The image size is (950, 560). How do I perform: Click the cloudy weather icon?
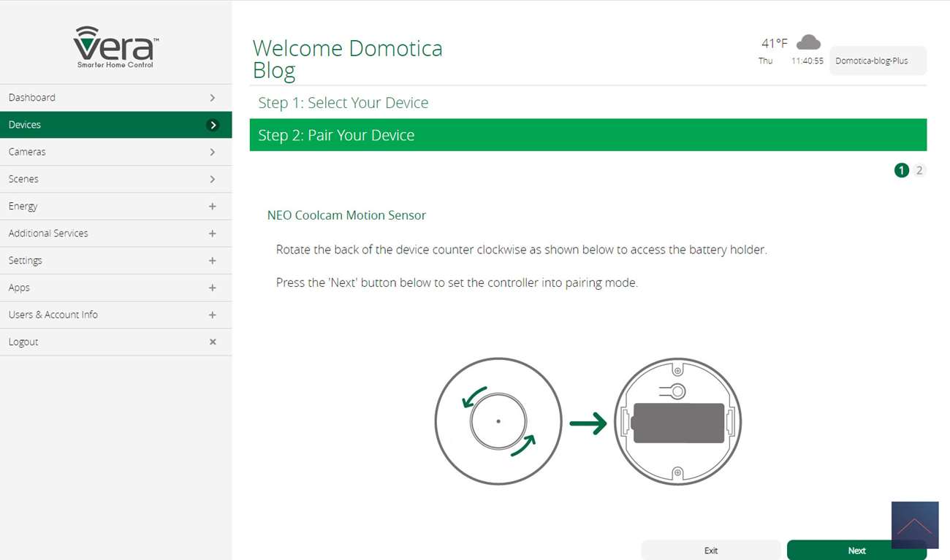(x=807, y=42)
